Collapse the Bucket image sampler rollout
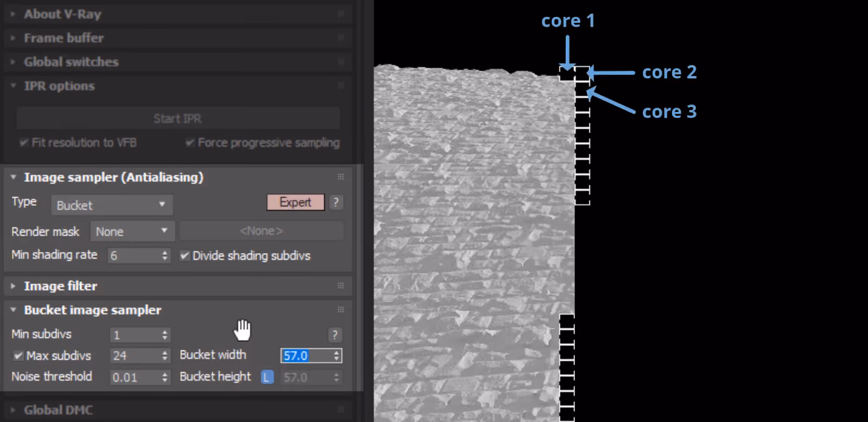The height and width of the screenshot is (422, 868). coord(13,310)
